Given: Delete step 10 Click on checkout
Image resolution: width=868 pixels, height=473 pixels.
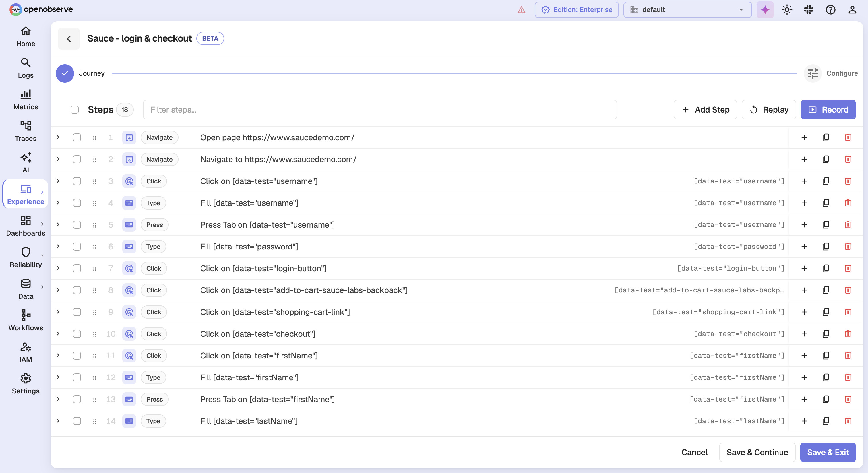Looking at the screenshot, I should pyautogui.click(x=848, y=334).
